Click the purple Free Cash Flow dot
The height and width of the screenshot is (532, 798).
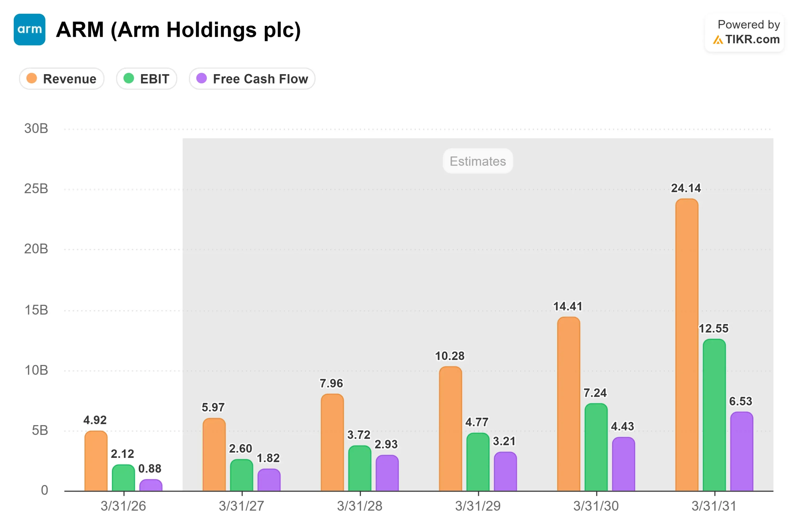click(x=202, y=78)
